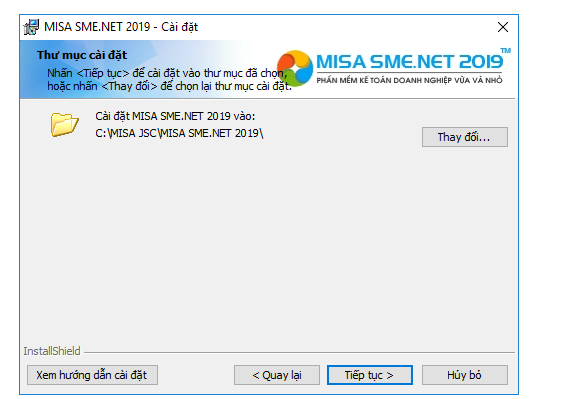Viewport: 588px width, 399px height.
Task: Click the installer icon in the title bar
Action: 32,27
